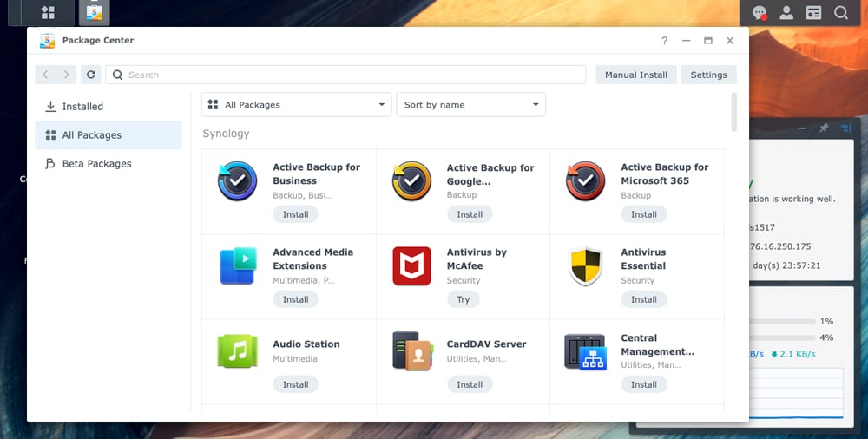Viewport: 868px width, 439px height.
Task: Click the 4% usage bar in widget
Action: click(782, 337)
